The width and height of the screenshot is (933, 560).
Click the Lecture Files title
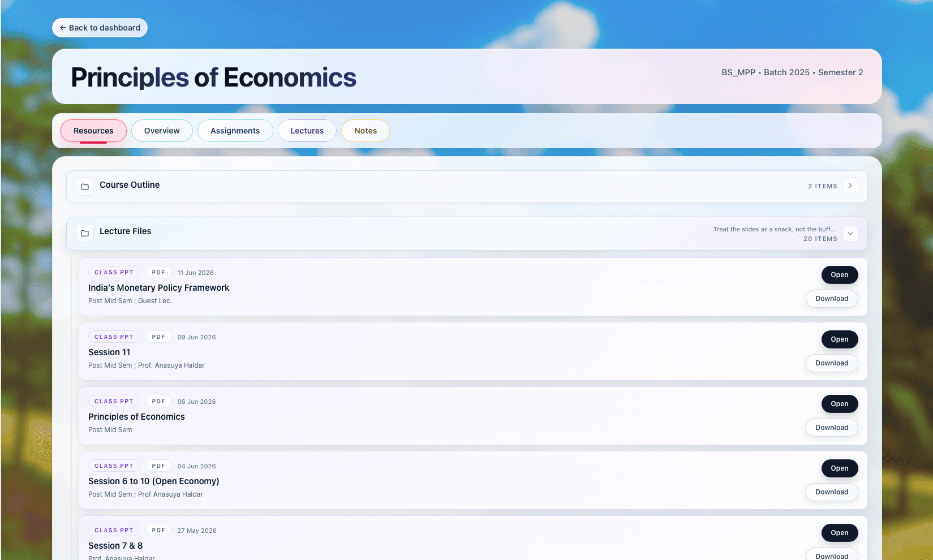[x=126, y=231]
